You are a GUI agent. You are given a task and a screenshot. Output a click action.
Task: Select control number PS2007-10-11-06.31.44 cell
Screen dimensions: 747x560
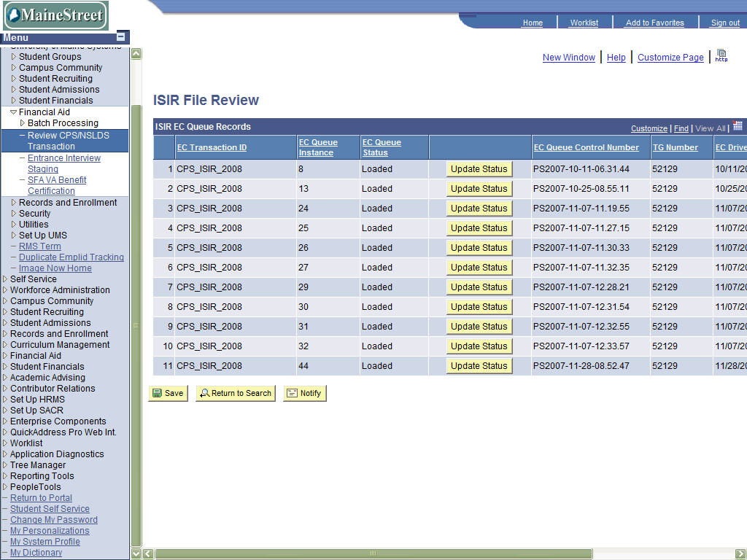coord(591,169)
